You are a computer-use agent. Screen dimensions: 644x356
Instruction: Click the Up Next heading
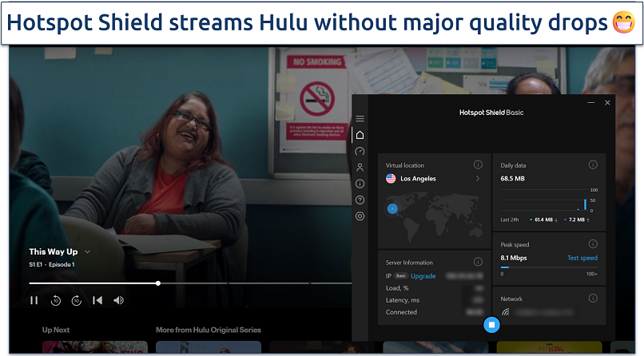pos(56,330)
